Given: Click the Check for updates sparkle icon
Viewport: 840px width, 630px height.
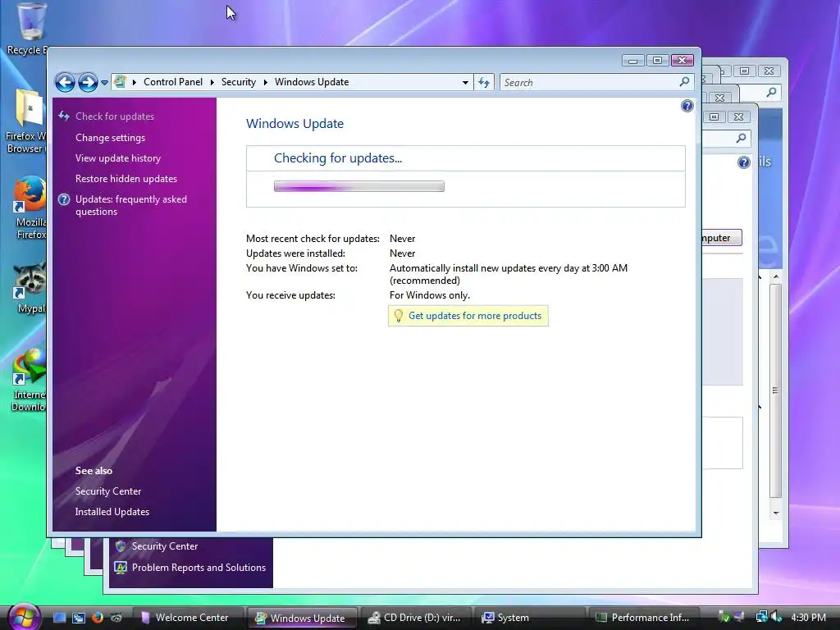Looking at the screenshot, I should coord(64,116).
